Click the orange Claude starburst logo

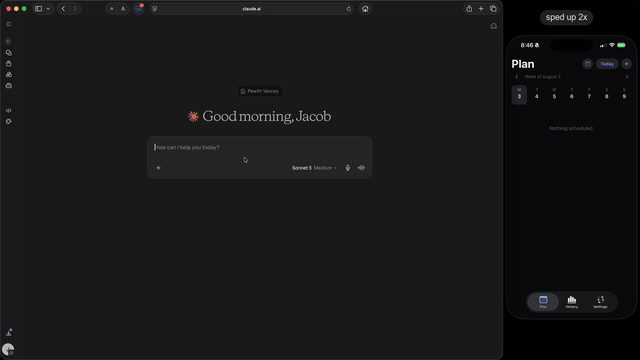[x=193, y=116]
